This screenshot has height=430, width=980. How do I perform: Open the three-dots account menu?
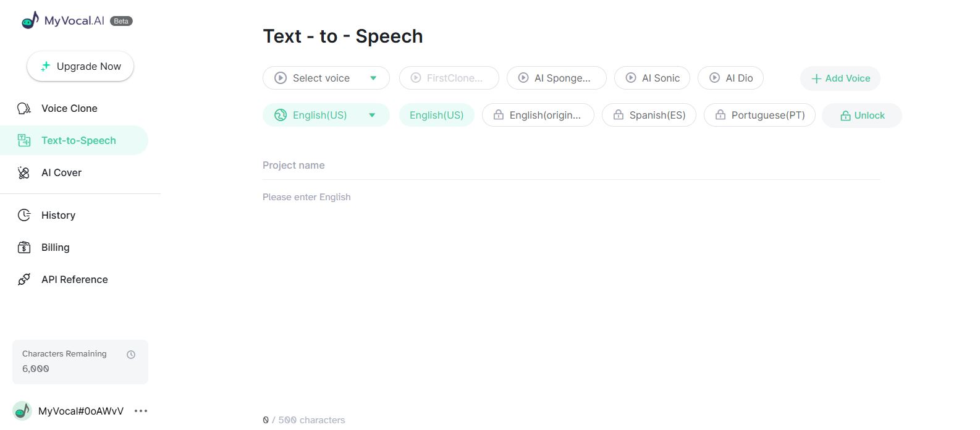141,411
